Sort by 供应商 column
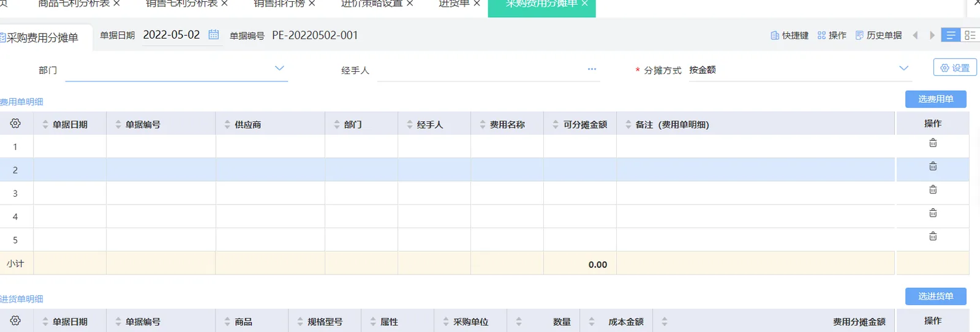980x332 pixels. pos(227,124)
